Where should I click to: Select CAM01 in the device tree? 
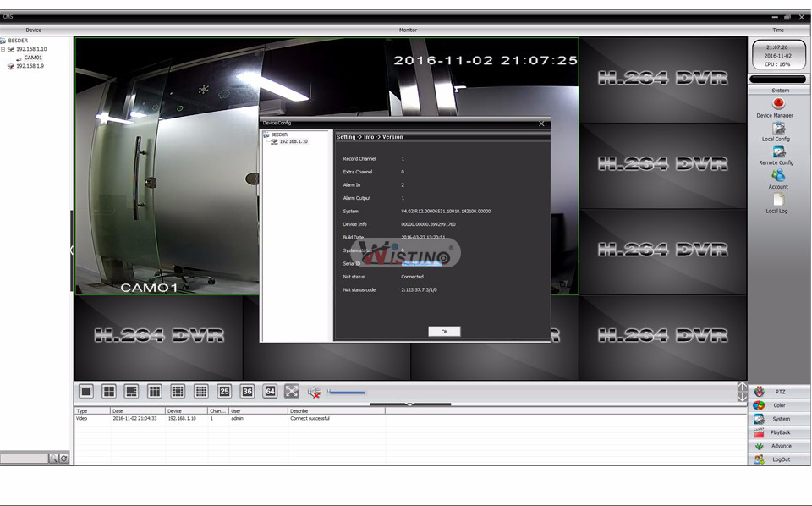pyautogui.click(x=33, y=58)
